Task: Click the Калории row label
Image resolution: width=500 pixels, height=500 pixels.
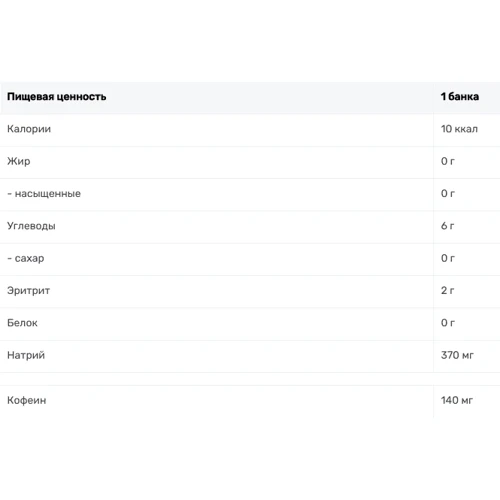Action: coord(29,129)
